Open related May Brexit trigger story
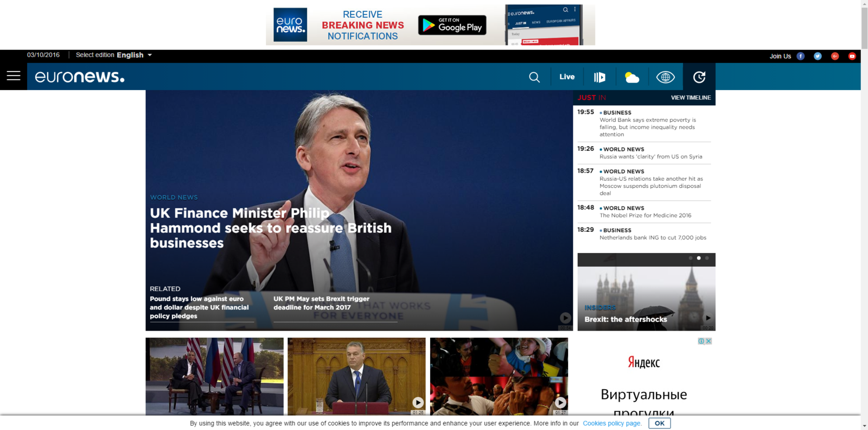 (x=321, y=303)
